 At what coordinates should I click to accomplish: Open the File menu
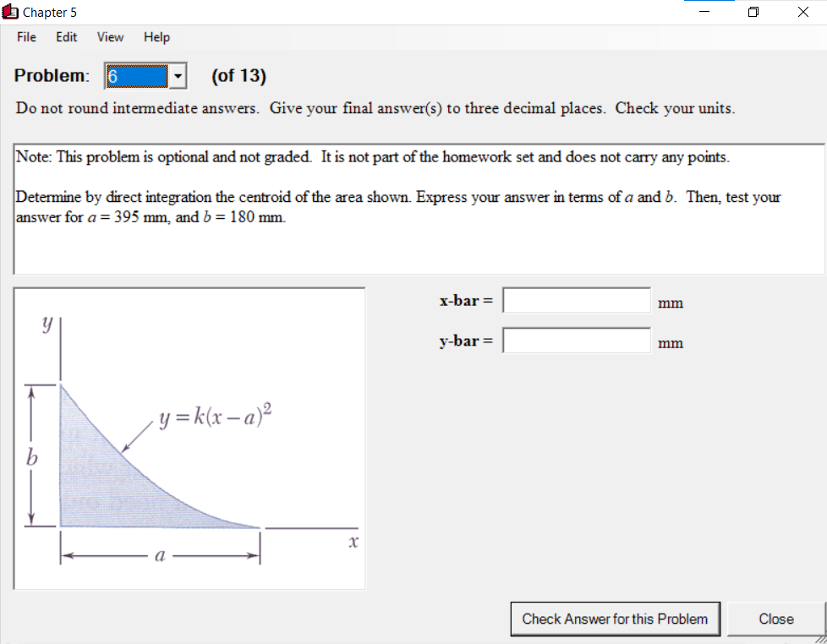click(25, 37)
